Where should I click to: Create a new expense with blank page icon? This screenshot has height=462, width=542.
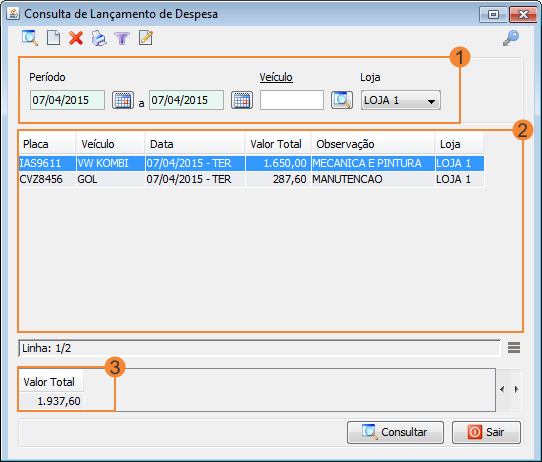[x=53, y=38]
